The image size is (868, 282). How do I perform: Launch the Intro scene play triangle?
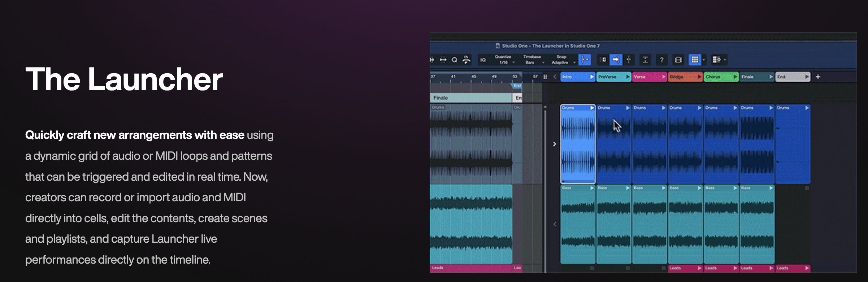[x=592, y=77]
